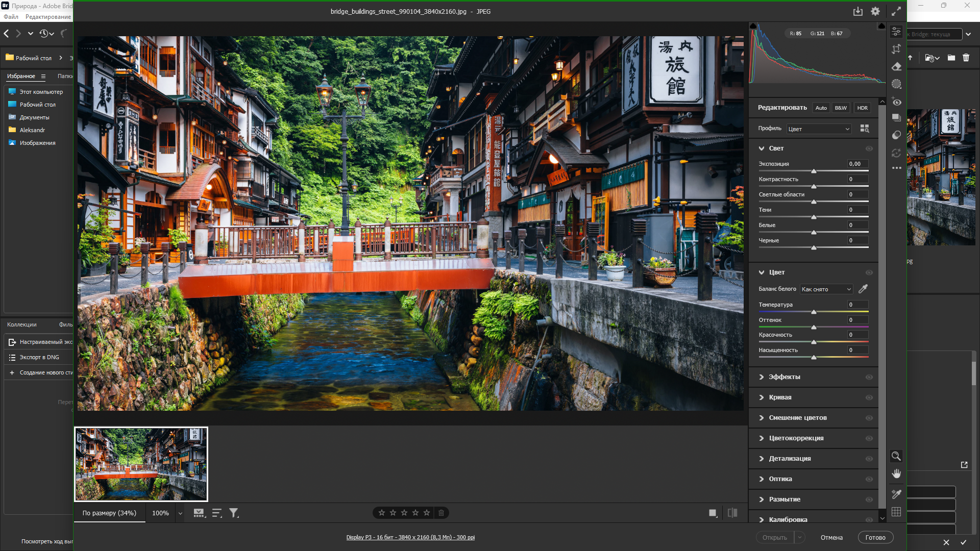
Task: Click the Готово button
Action: pos(875,537)
